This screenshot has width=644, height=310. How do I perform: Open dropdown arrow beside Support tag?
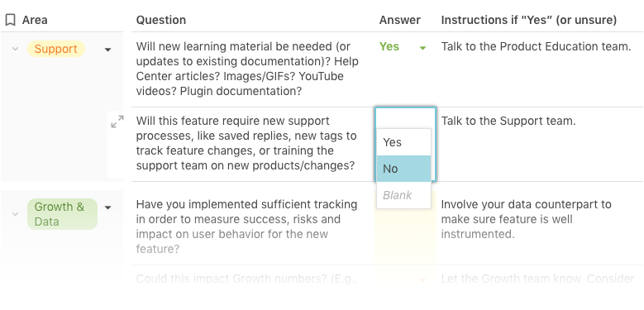107,50
